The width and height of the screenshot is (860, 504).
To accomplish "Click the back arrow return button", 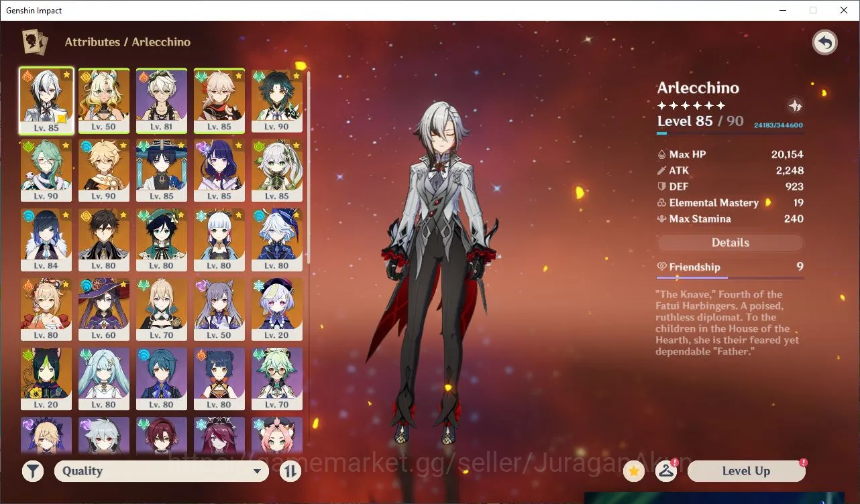I will click(x=824, y=43).
